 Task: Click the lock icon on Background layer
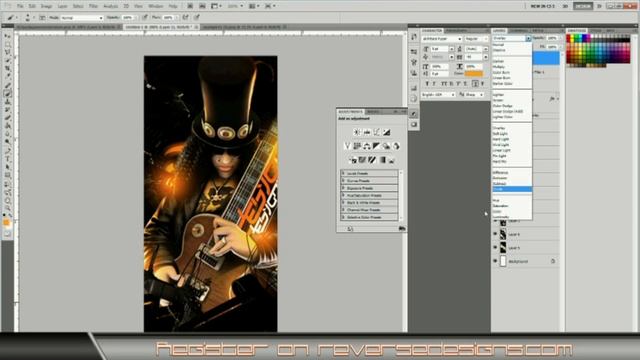(x=553, y=261)
